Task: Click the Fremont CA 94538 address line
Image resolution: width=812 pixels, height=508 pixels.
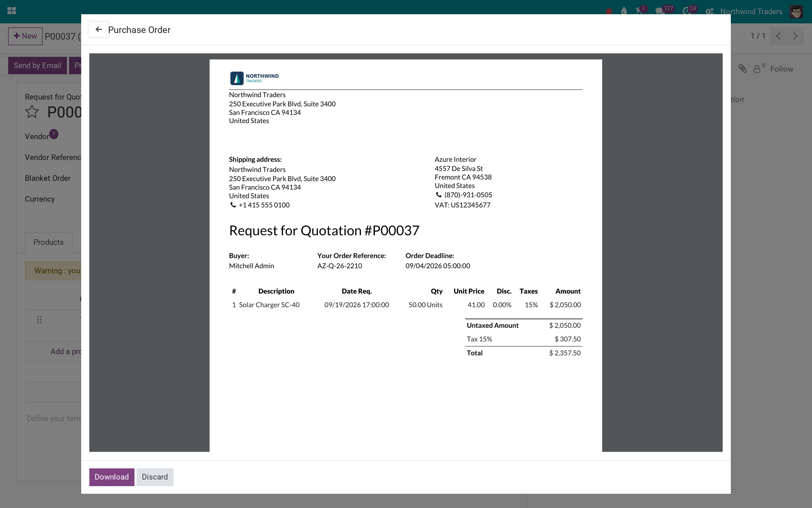Action: tap(463, 177)
